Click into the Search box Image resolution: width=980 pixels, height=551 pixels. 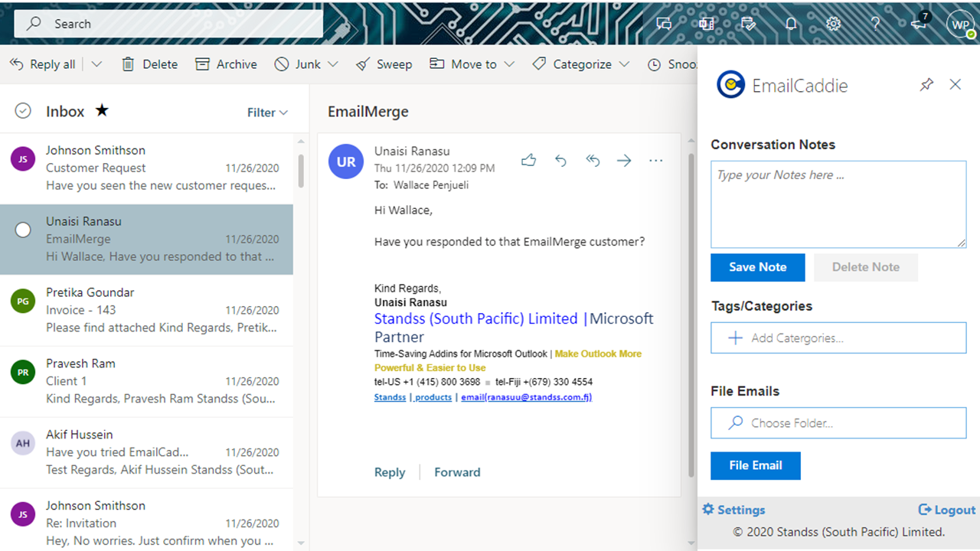tap(168, 24)
